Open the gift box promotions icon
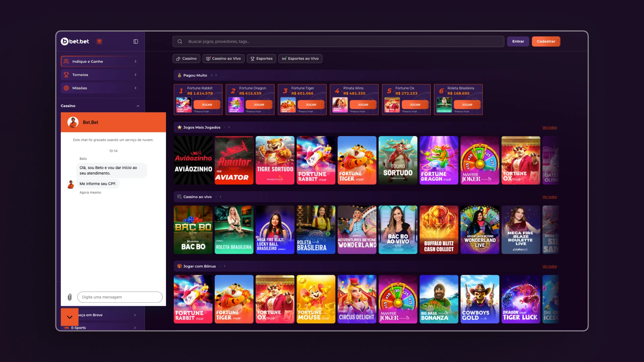Viewport: 644px width, 362px height. tap(99, 42)
